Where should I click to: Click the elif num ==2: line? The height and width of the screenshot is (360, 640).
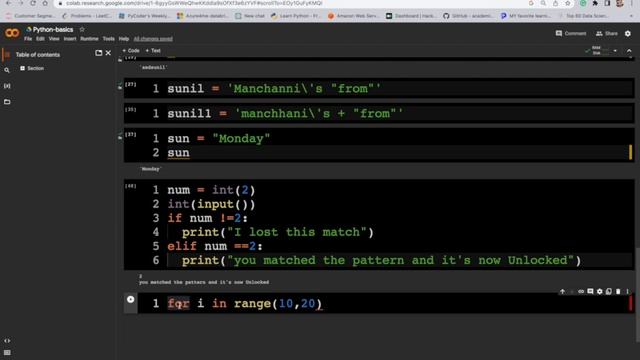point(215,246)
